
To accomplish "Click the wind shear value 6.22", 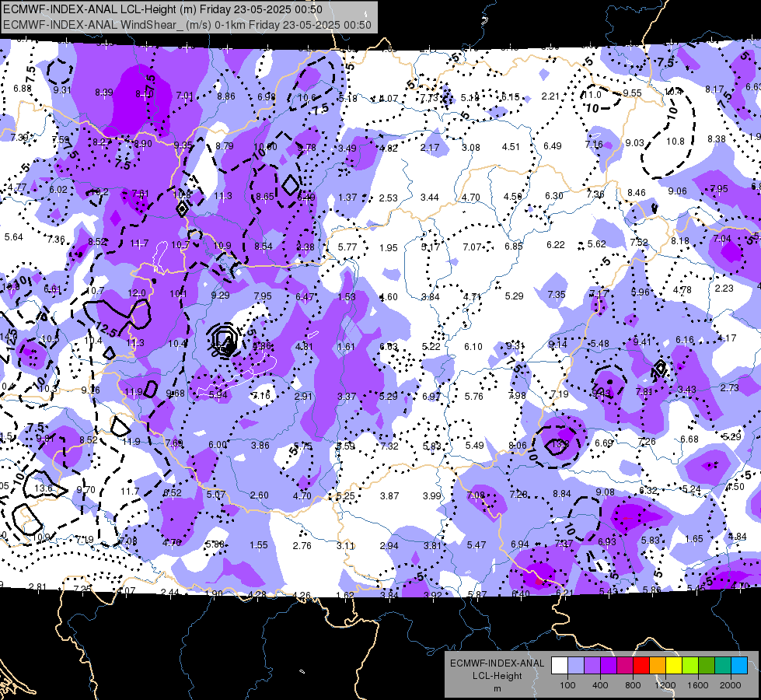I will coord(556,245).
